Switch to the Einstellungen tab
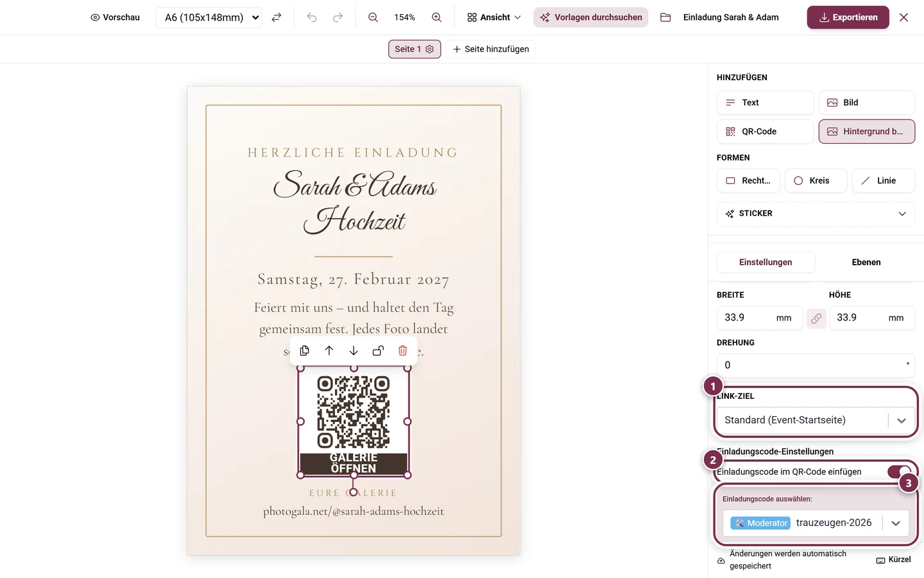Image resolution: width=924 pixels, height=578 pixels. click(766, 262)
